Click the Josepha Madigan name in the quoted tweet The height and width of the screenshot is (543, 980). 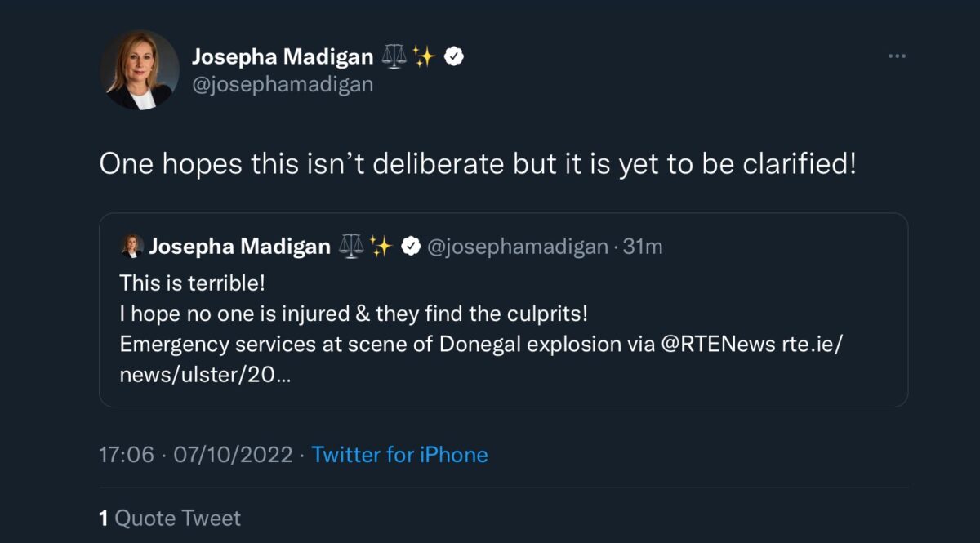tap(239, 247)
